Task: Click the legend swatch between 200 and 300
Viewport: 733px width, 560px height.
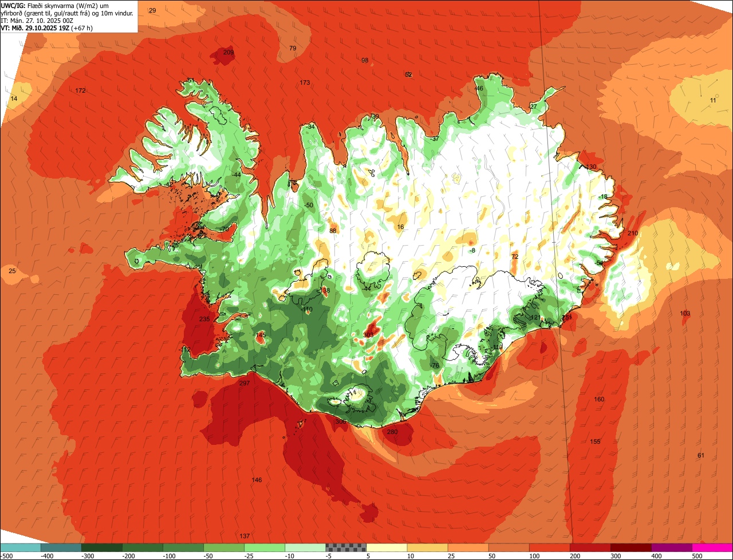Action: (x=589, y=547)
